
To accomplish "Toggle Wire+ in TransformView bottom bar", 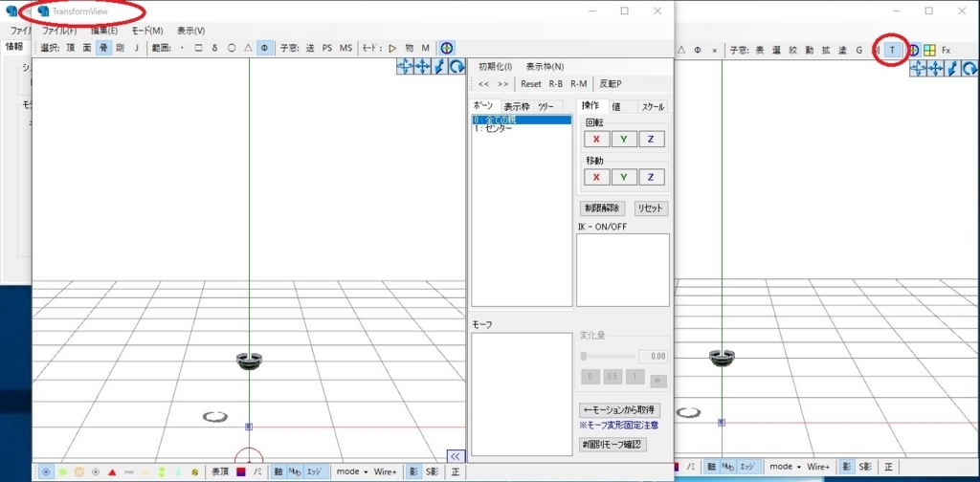I will (385, 472).
